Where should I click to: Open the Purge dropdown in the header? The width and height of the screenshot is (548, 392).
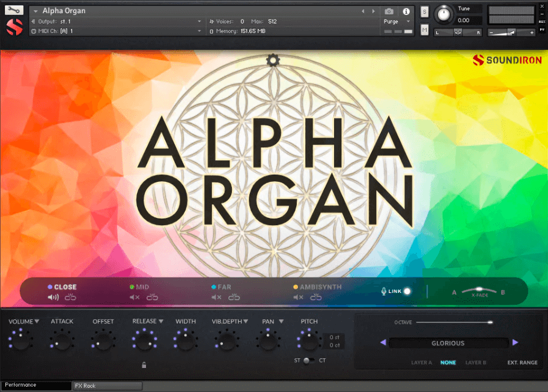[x=397, y=21]
